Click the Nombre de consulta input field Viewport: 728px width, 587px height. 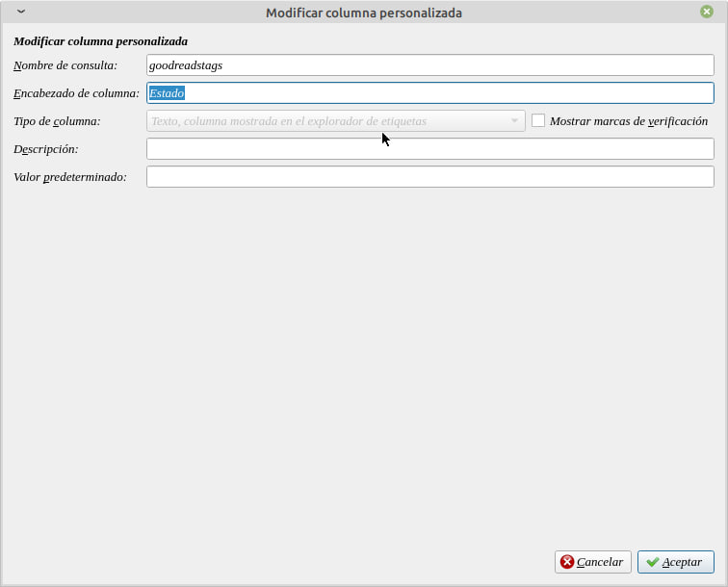point(429,65)
